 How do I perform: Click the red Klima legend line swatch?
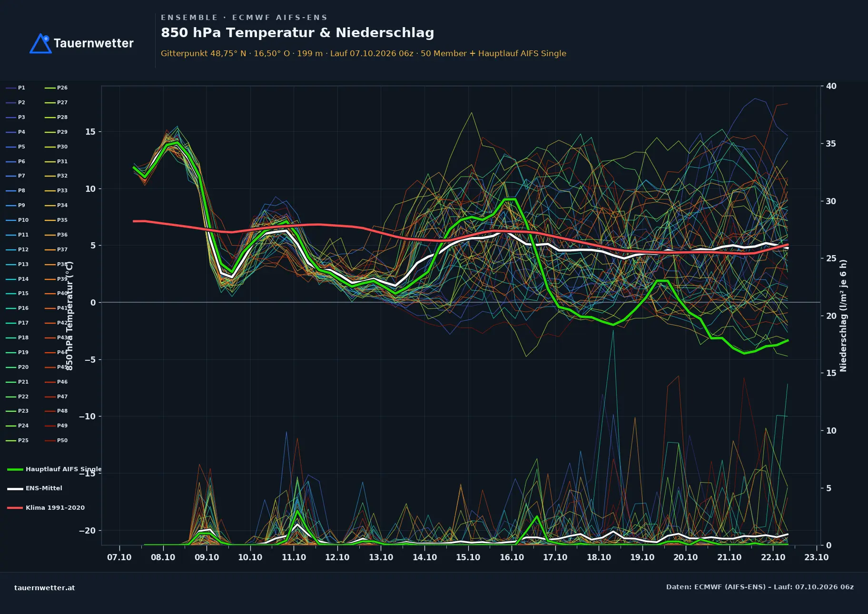click(15, 508)
